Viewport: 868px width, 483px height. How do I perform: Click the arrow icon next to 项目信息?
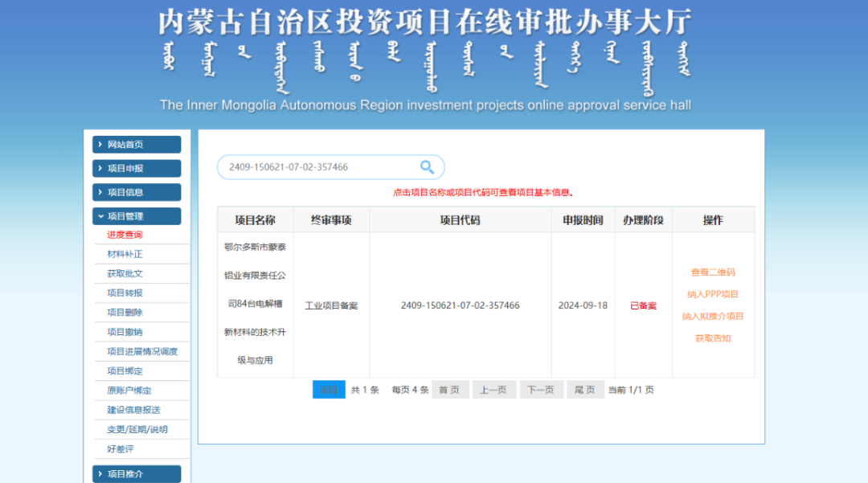(100, 192)
